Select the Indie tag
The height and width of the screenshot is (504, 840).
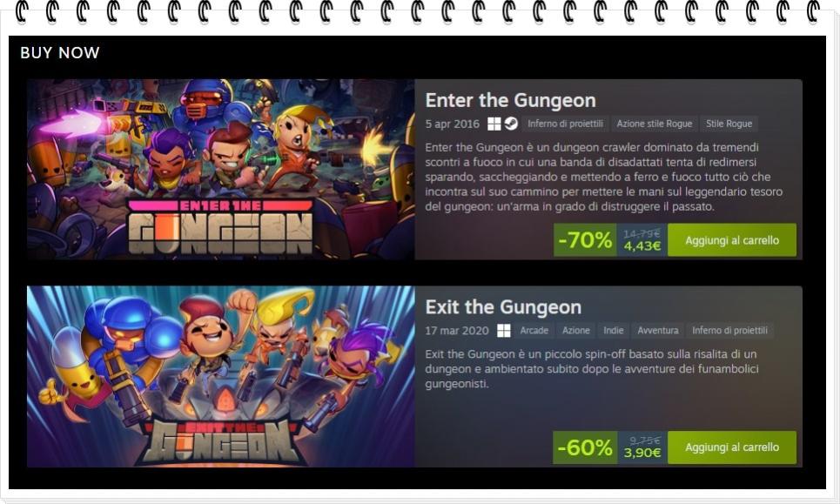pyautogui.click(x=614, y=331)
